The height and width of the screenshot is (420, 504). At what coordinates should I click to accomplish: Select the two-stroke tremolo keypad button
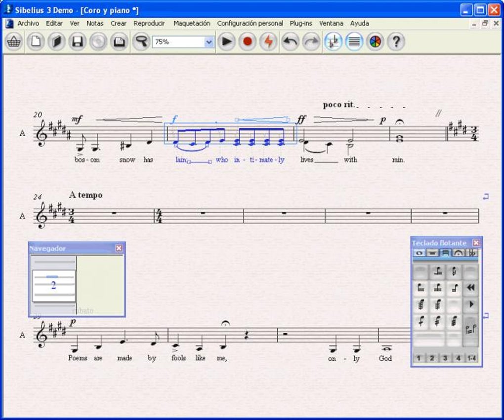click(437, 321)
